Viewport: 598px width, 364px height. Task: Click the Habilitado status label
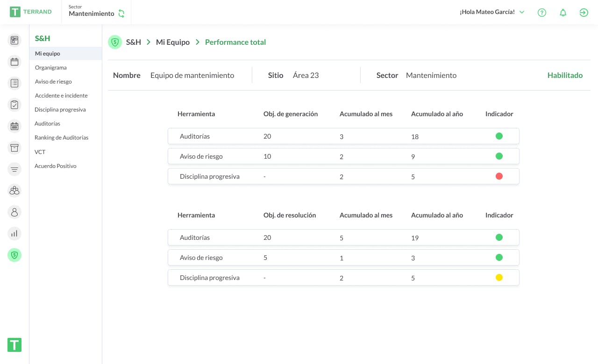(565, 75)
